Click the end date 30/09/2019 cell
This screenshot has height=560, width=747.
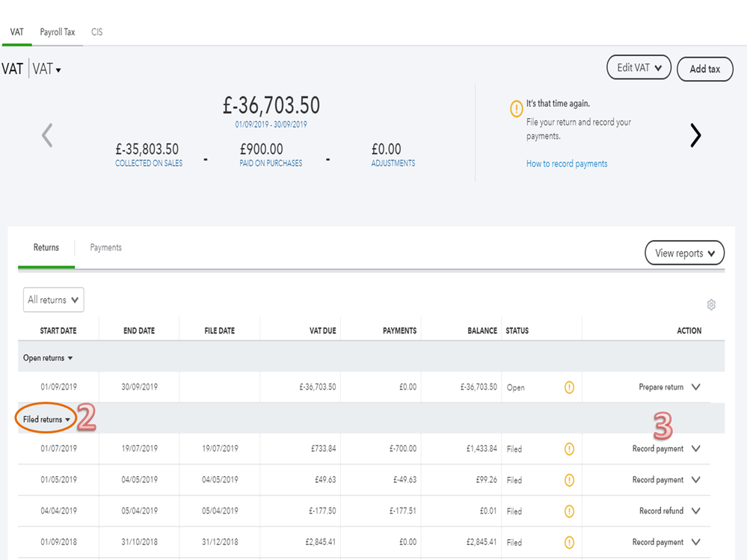click(x=140, y=387)
